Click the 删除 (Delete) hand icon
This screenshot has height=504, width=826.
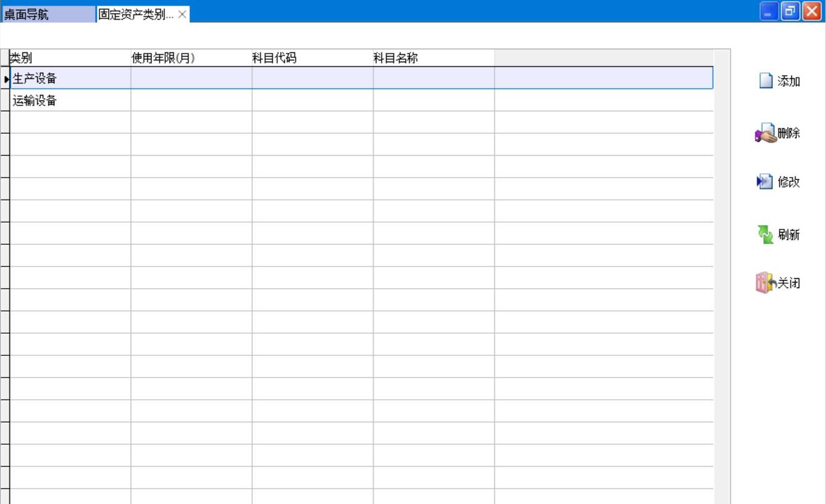766,133
